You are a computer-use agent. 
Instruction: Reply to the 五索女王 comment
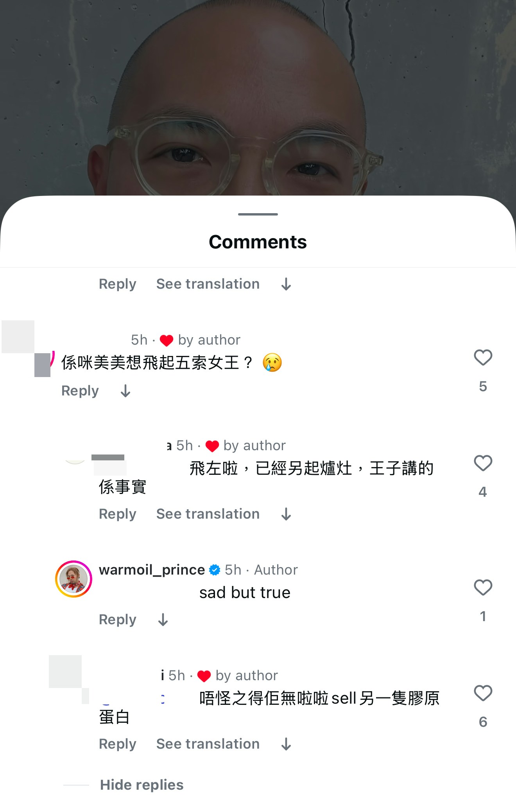click(80, 391)
